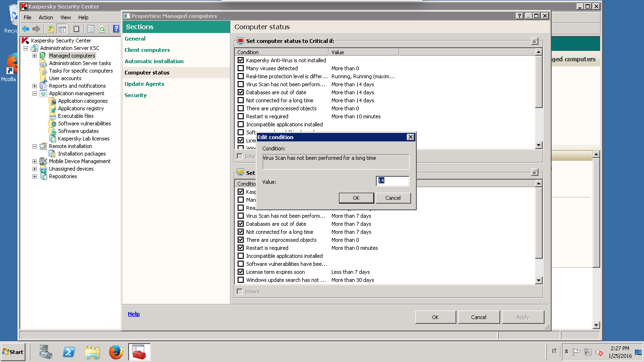Open Firefox from the taskbar

pos(116,352)
